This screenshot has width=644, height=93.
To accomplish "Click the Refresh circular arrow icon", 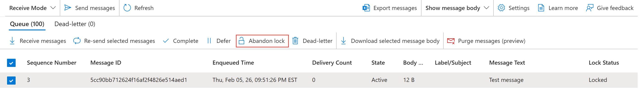I will click(127, 8).
